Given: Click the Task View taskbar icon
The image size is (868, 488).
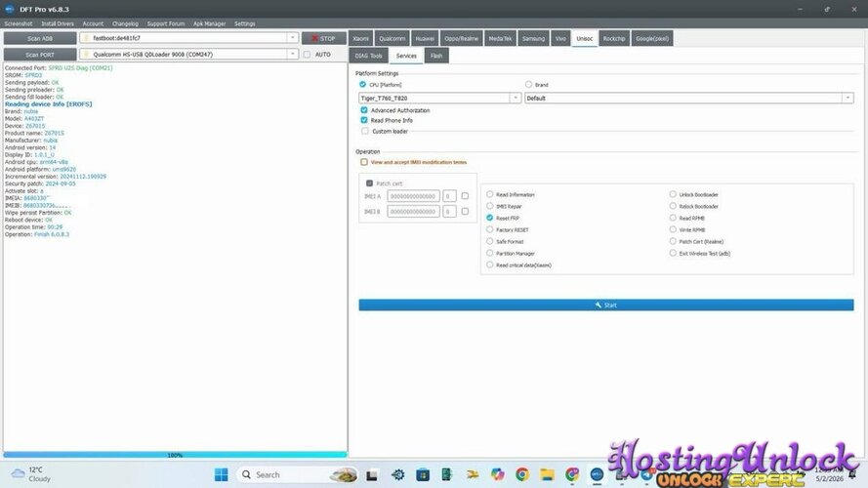Looking at the screenshot, I should click(372, 474).
